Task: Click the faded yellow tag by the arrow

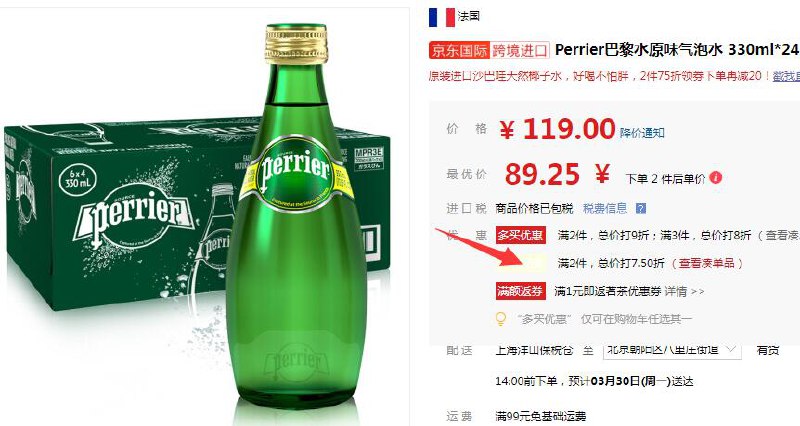Action: coord(529,263)
